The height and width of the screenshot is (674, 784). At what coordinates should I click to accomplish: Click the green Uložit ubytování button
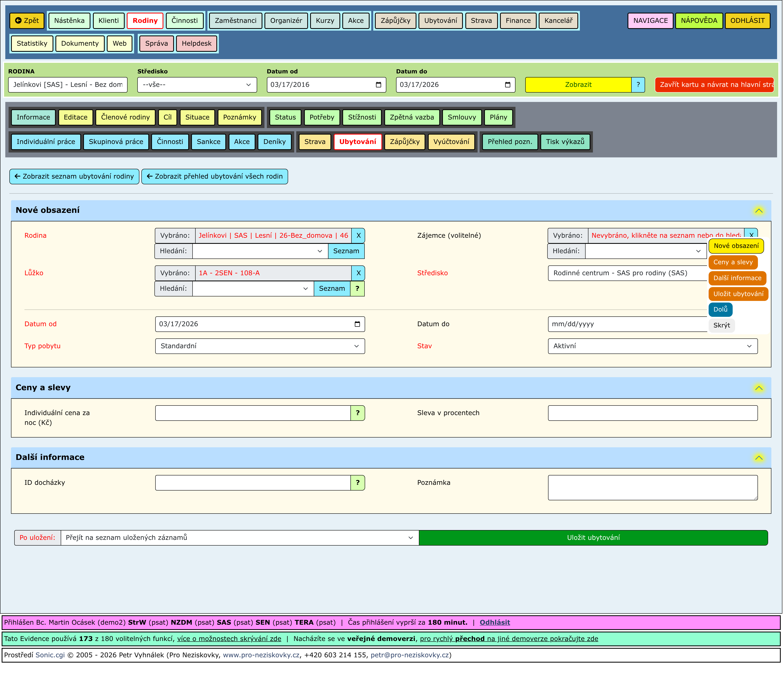coord(593,538)
